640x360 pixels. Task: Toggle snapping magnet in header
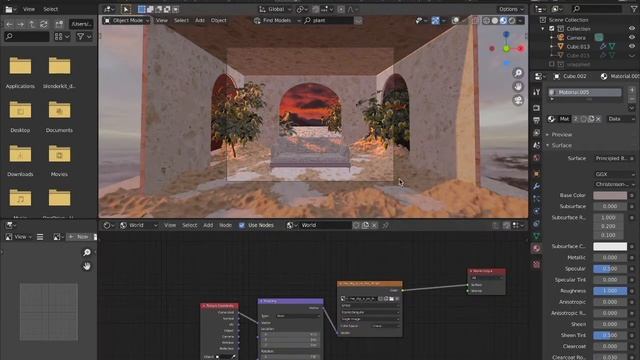coord(316,9)
